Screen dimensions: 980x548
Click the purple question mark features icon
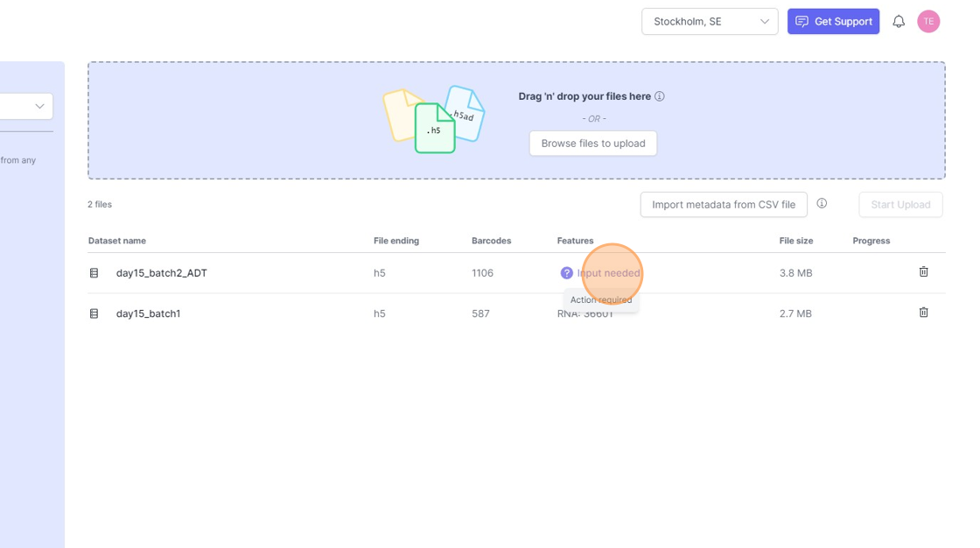tap(566, 273)
